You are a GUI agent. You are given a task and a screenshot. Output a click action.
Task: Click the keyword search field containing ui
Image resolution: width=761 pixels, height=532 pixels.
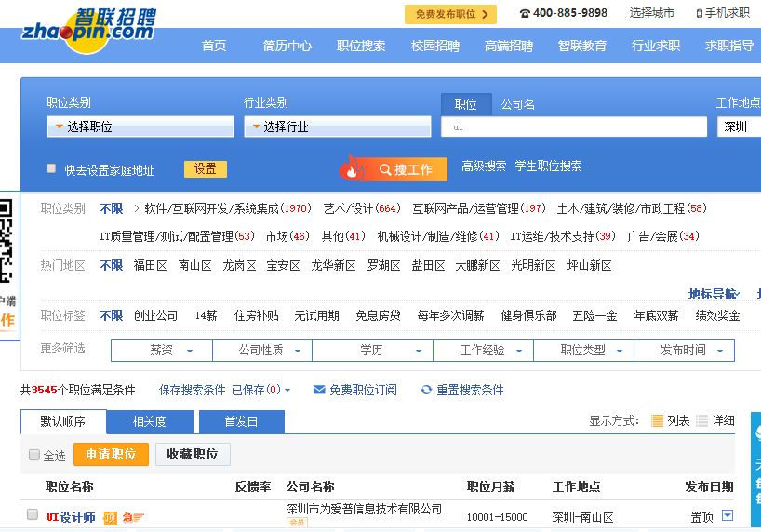(574, 126)
